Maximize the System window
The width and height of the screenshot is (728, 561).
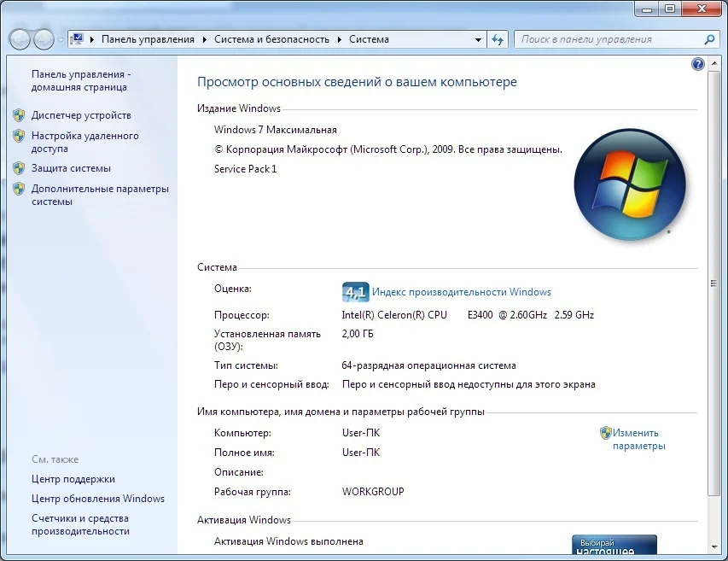click(x=670, y=9)
